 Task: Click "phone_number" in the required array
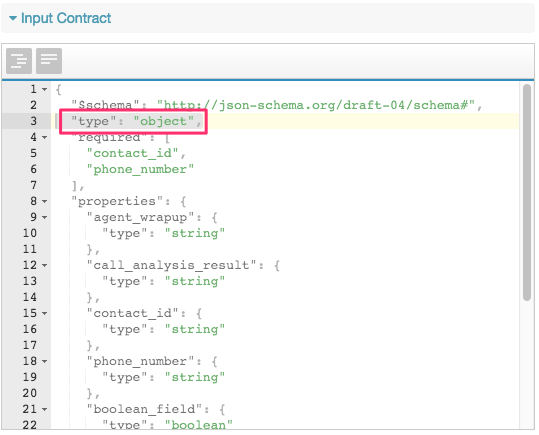(140, 169)
